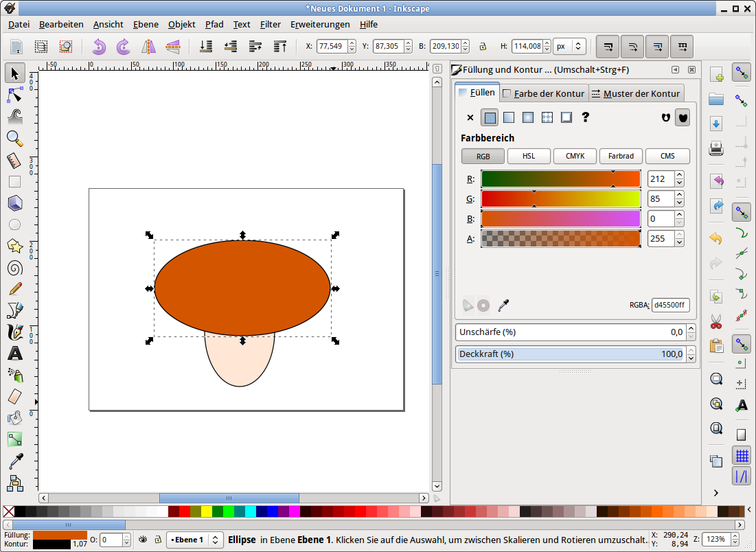Select the Zoom magnifier tool

[x=14, y=138]
